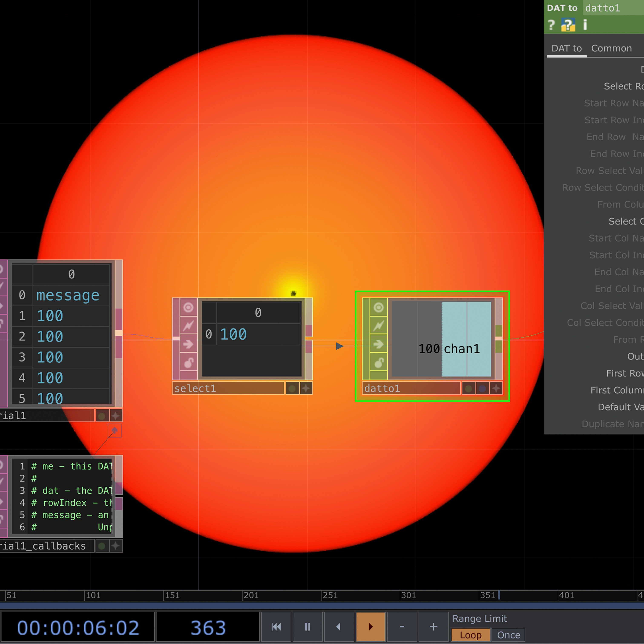Switch the Range Limit to Once

click(508, 635)
